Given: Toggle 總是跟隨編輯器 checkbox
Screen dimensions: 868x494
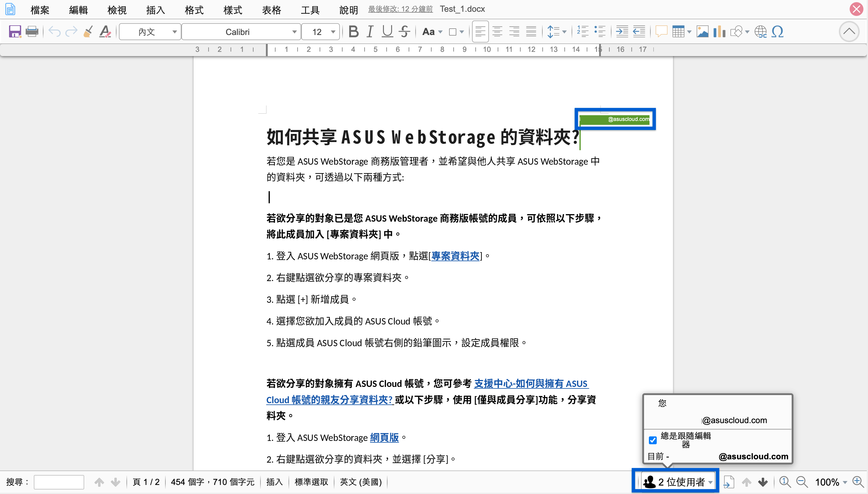Looking at the screenshot, I should click(x=653, y=440).
